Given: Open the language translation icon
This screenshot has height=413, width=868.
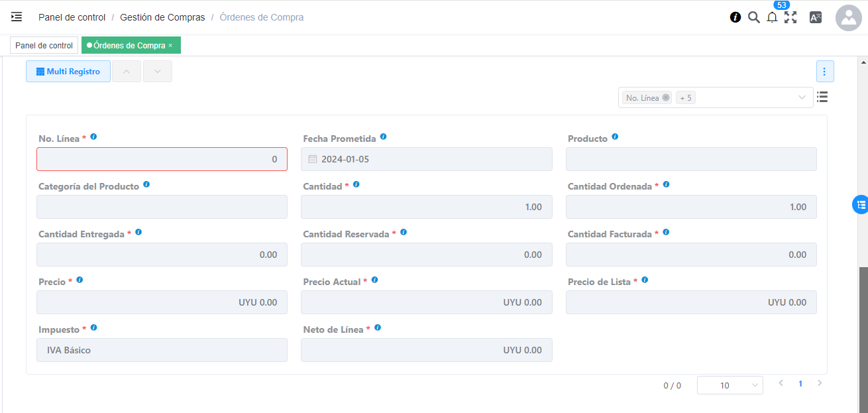Looking at the screenshot, I should pyautogui.click(x=816, y=18).
